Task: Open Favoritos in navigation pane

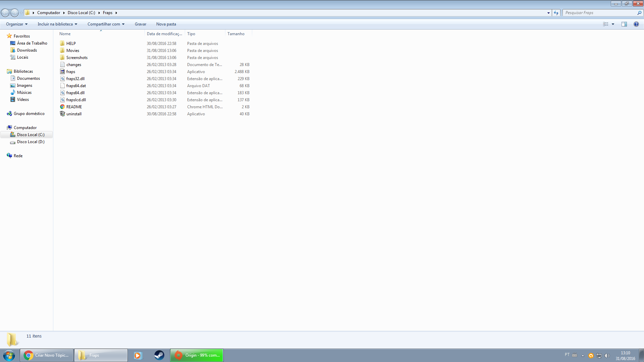Action: (x=22, y=36)
